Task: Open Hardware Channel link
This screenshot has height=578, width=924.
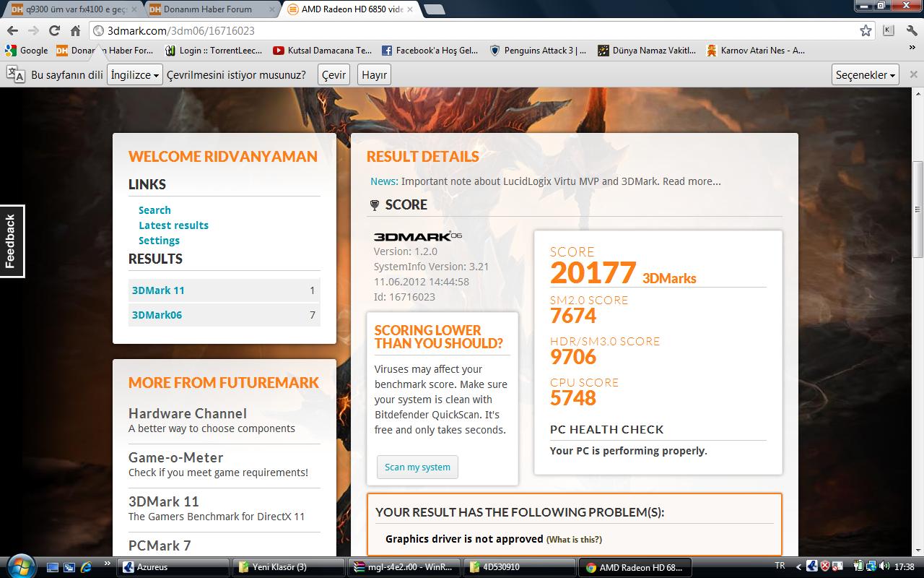Action: (x=188, y=413)
